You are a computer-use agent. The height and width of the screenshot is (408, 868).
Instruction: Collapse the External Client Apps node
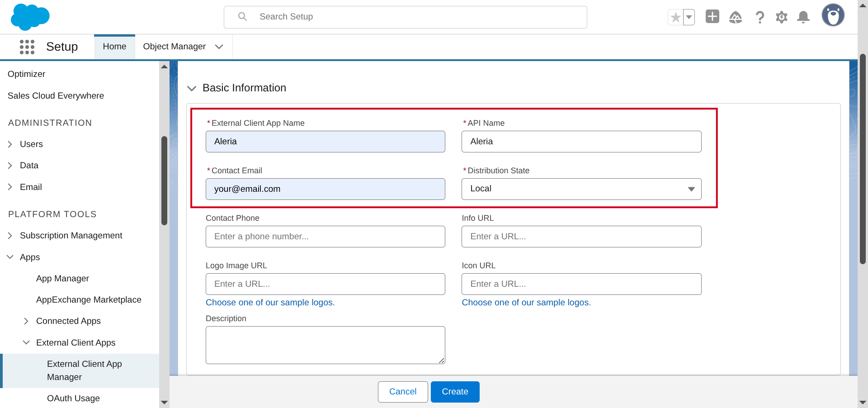tap(26, 342)
